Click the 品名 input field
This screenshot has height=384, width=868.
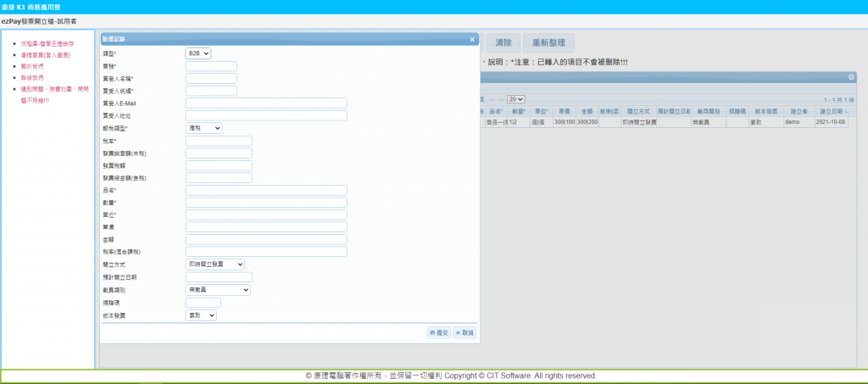(266, 191)
